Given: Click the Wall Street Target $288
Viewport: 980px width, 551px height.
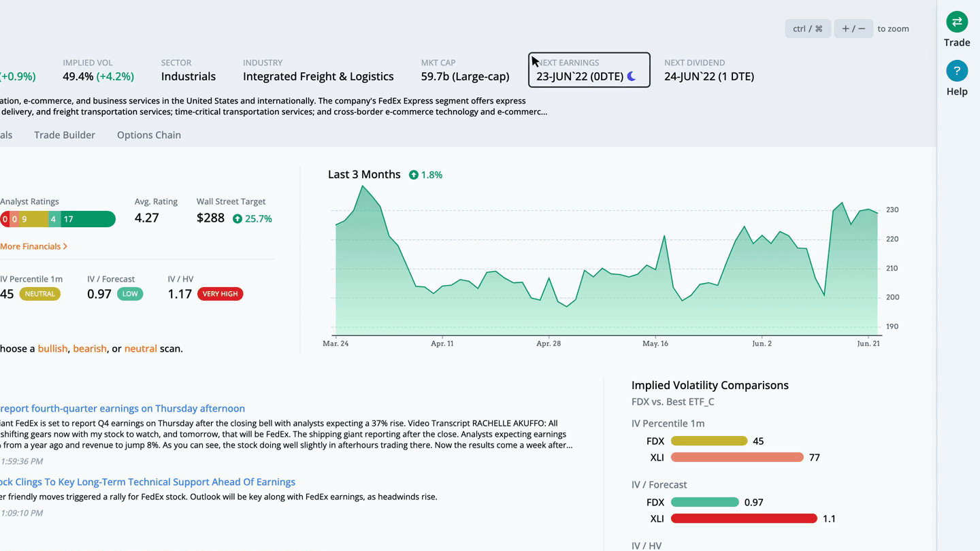Looking at the screenshot, I should pyautogui.click(x=210, y=218).
